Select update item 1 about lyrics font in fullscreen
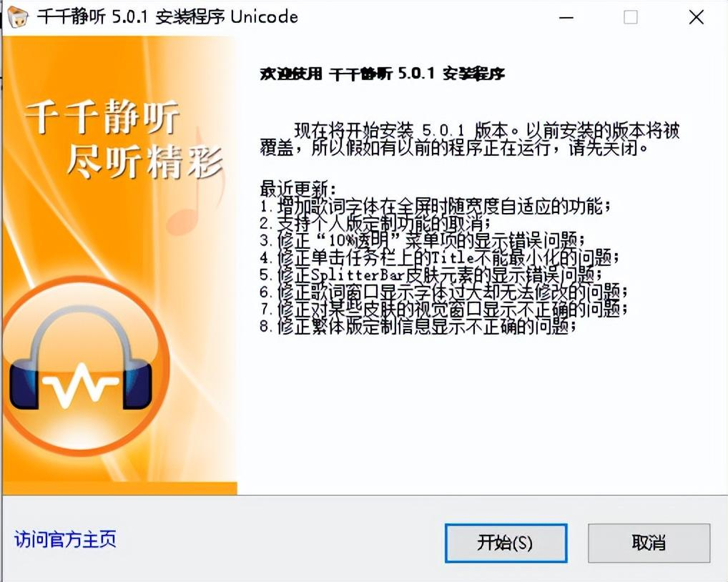Viewport: 728px width, 582px height. pos(435,206)
